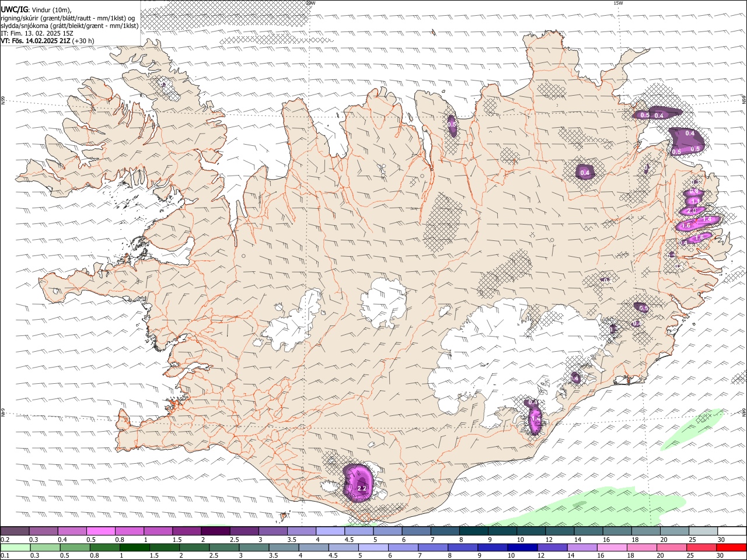Image resolution: width=747 pixels, height=560 pixels.
Task: Click the "10" label in the rain legend row
Action: pos(511,556)
